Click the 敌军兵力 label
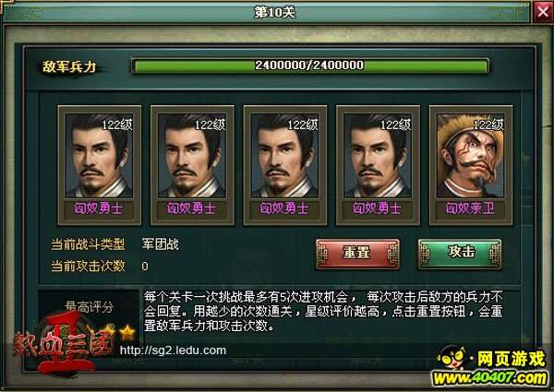The image size is (554, 392). click(x=69, y=66)
